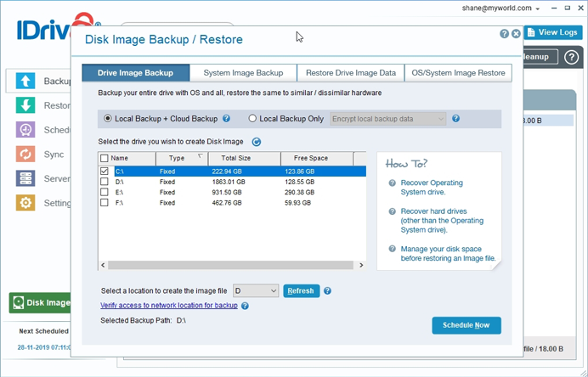
Task: Minimize the IDrive main window
Action: coord(553,8)
